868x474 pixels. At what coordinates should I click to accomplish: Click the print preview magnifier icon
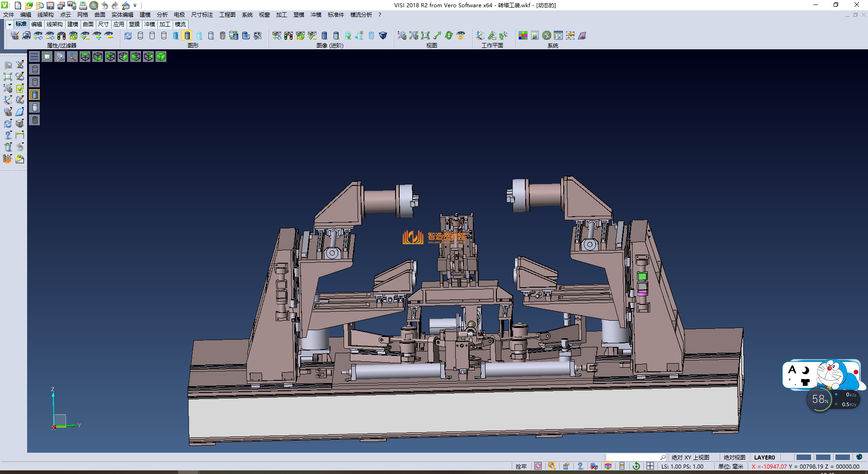coord(94,5)
